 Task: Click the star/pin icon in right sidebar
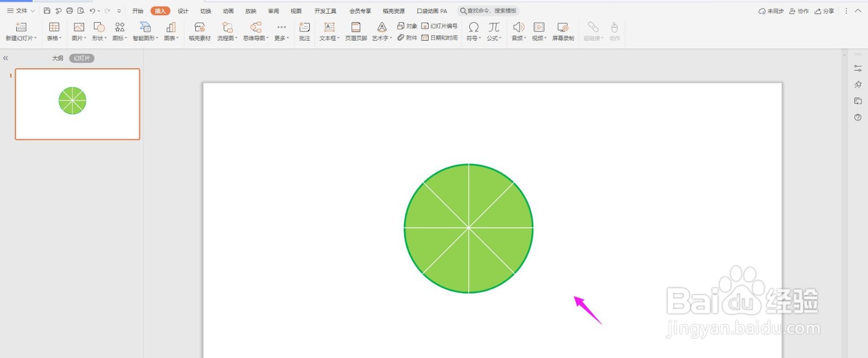[858, 85]
